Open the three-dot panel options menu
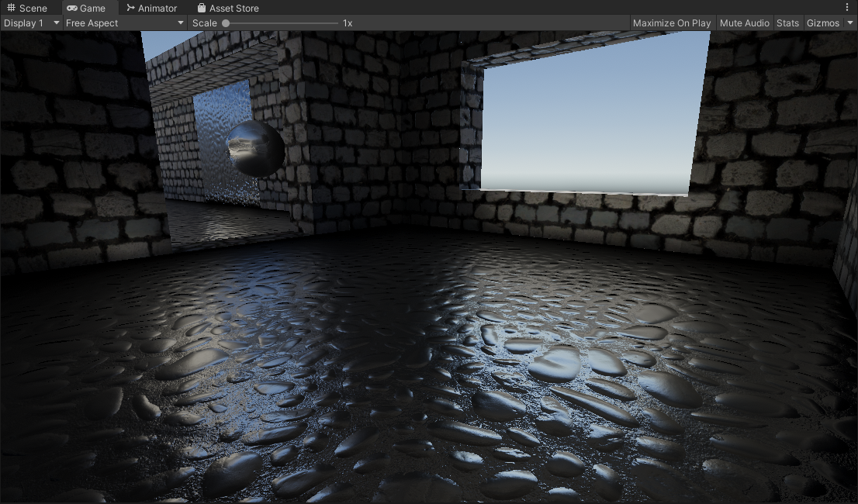The width and height of the screenshot is (858, 504). click(x=847, y=7)
